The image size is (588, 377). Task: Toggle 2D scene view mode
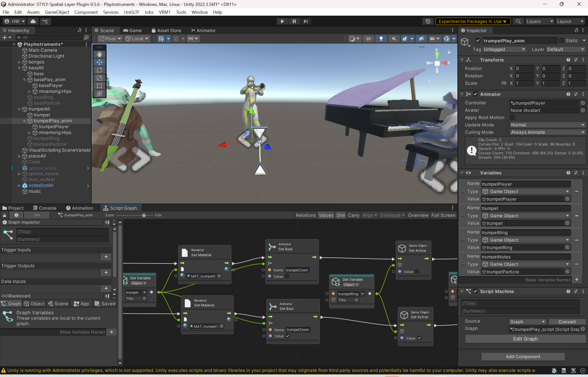pyautogui.click(x=368, y=39)
